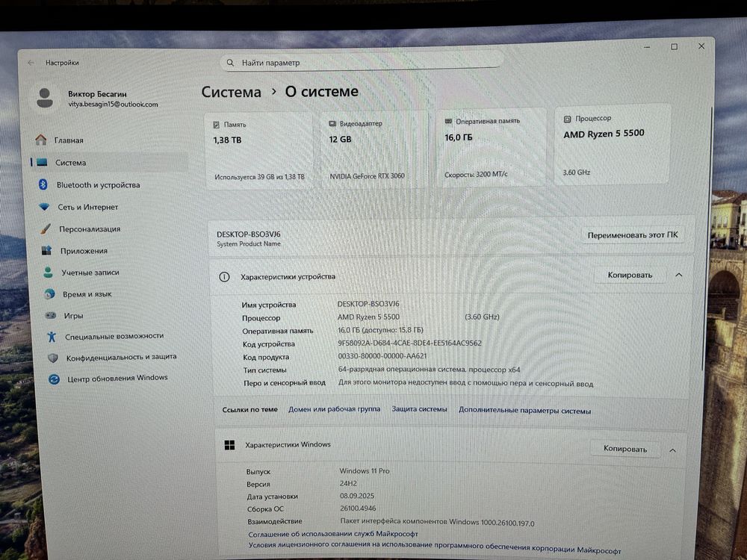
Task: Click the version value 24H2
Action: tap(348, 483)
